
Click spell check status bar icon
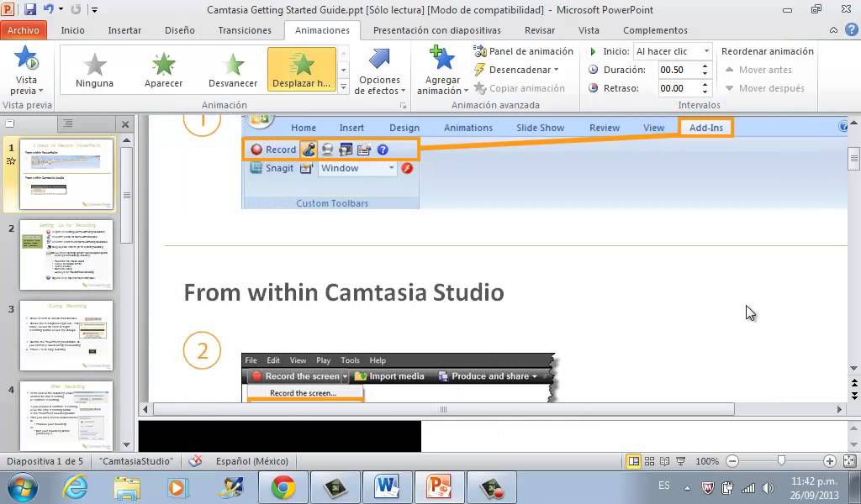195,461
